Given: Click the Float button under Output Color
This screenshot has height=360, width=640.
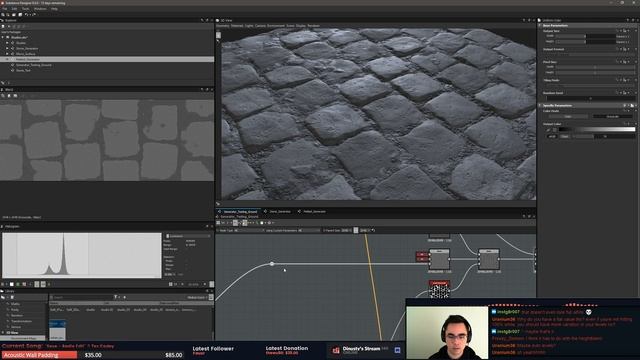Looking at the screenshot, I should coord(565,136).
